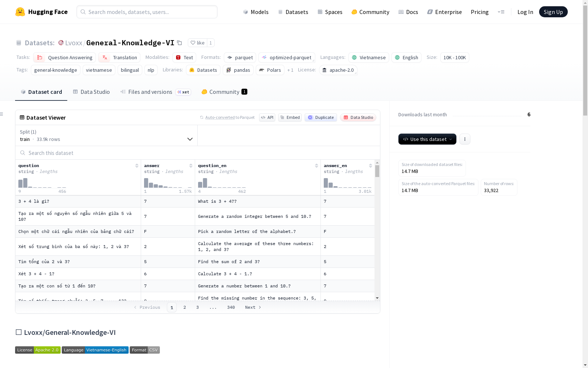
Task: Sort the question_en column
Action: click(316, 166)
